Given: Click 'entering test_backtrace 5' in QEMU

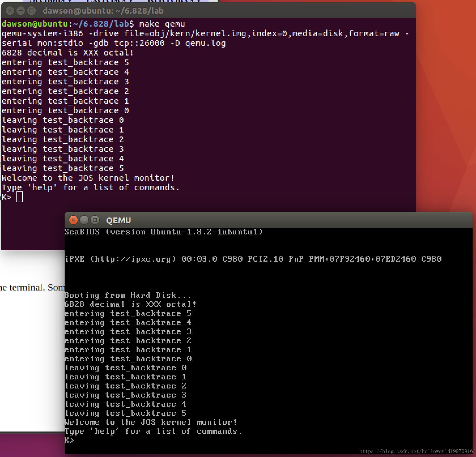Looking at the screenshot, I should point(128,313).
